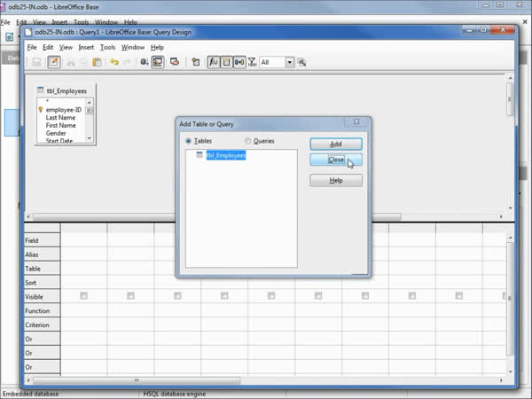Open the View menu in Query Design

66,47
